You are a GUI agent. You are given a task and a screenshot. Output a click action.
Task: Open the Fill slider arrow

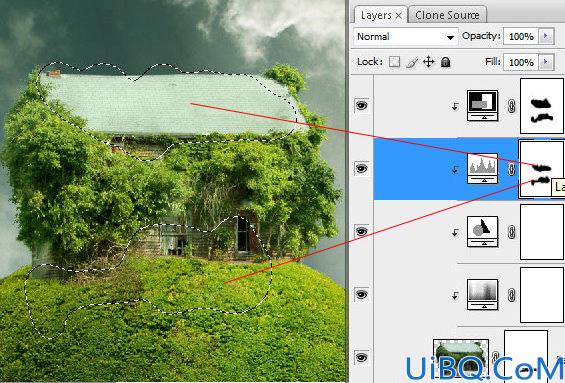546,62
